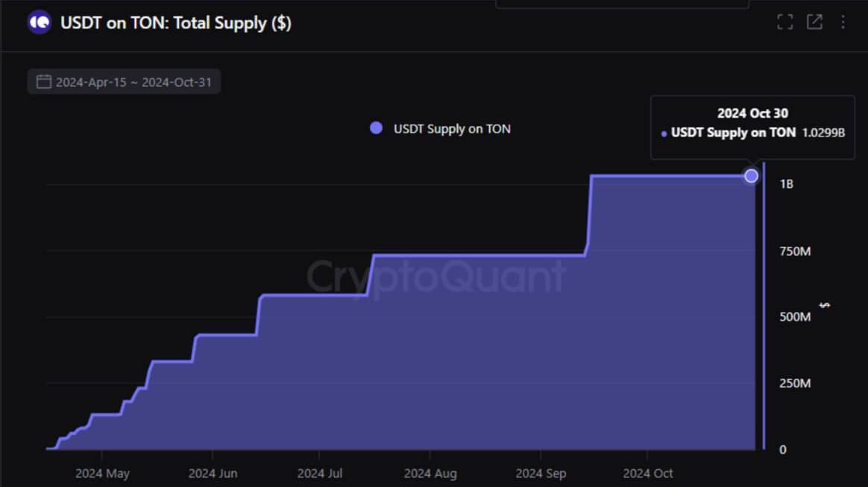Click the 1B y-axis label
Screen dimensions: 868x487
point(787,184)
